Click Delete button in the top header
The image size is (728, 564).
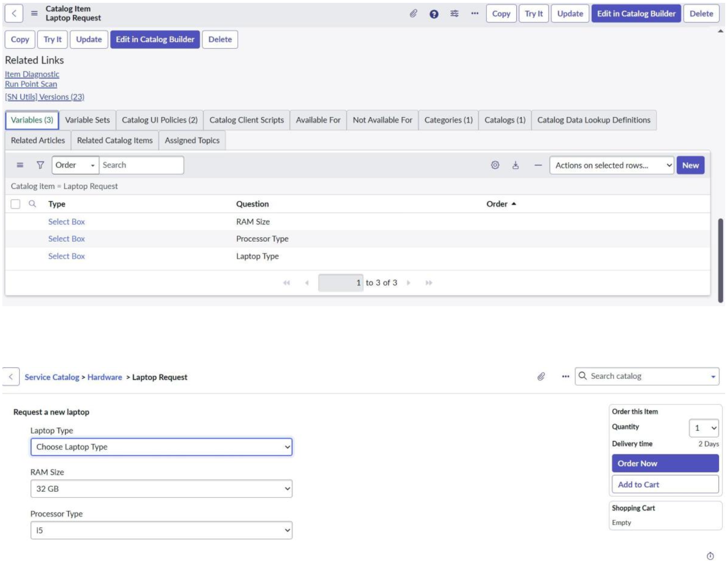(701, 14)
